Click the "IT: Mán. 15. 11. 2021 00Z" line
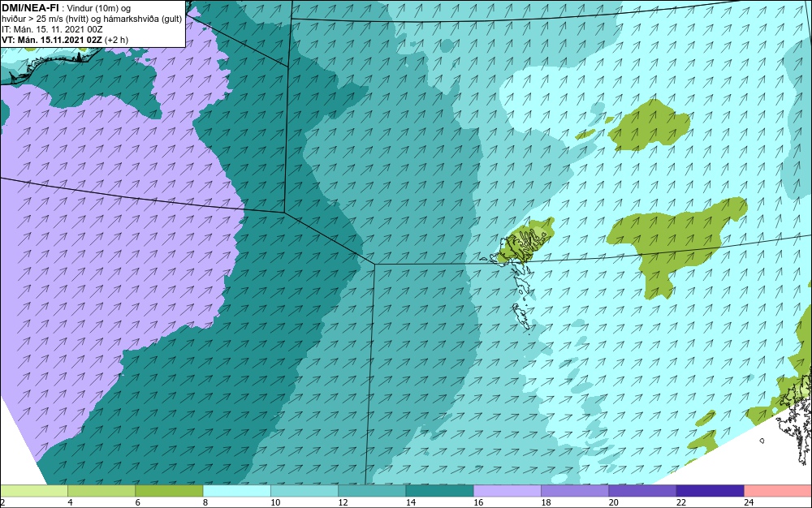The height and width of the screenshot is (508, 812). 52,29
